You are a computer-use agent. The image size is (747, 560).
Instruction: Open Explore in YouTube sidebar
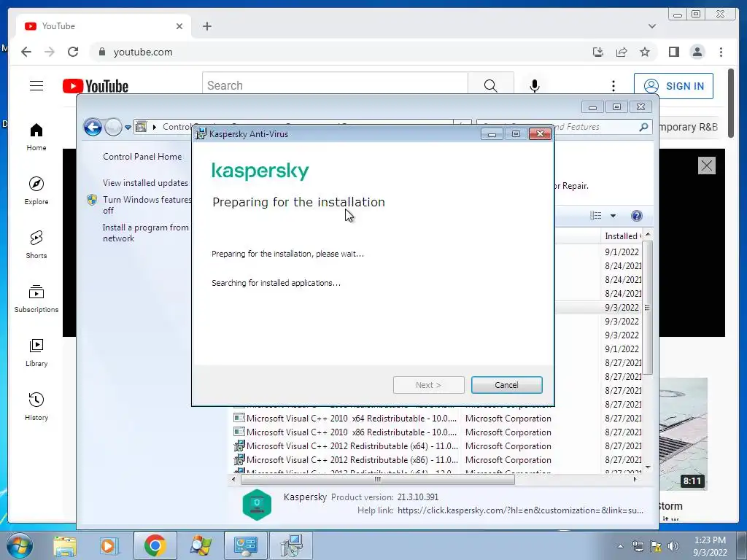click(x=36, y=191)
